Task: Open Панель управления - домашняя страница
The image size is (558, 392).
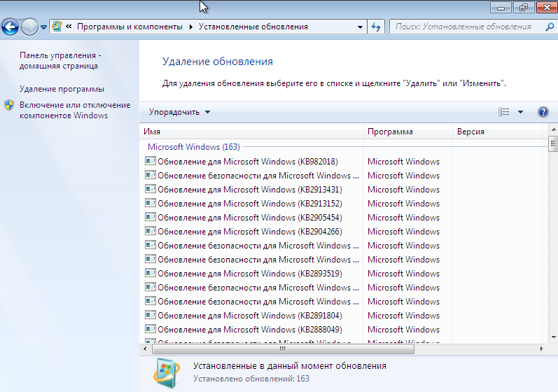Action: (x=60, y=60)
